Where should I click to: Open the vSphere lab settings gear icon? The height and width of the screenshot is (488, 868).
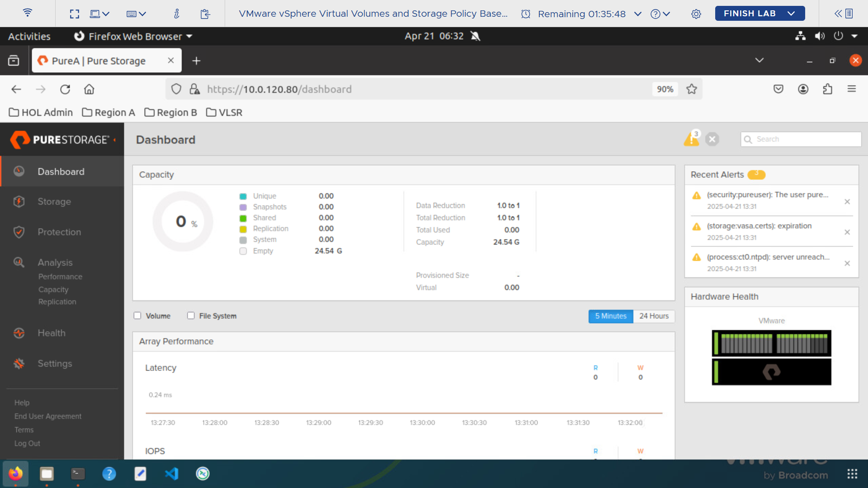[x=696, y=14]
